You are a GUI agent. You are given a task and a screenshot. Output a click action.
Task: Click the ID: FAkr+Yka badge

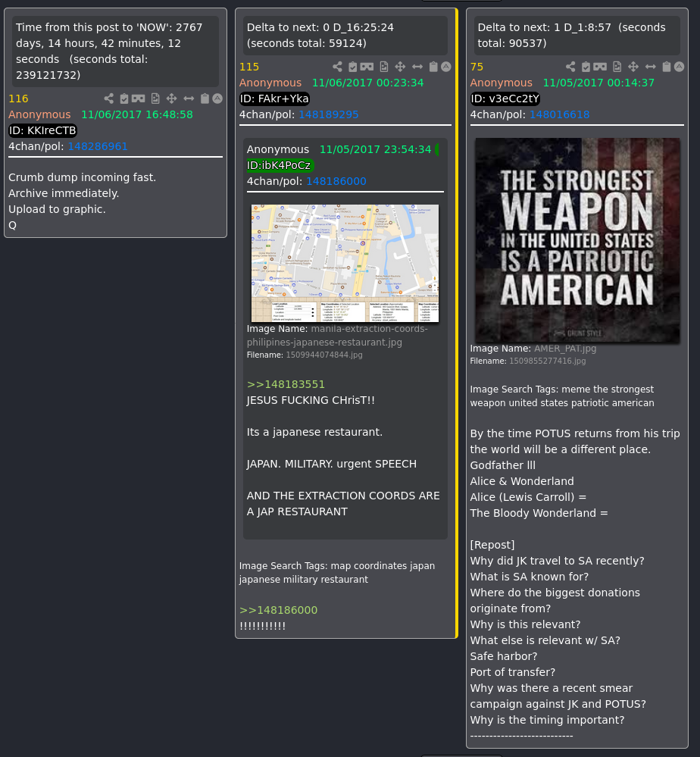point(274,99)
